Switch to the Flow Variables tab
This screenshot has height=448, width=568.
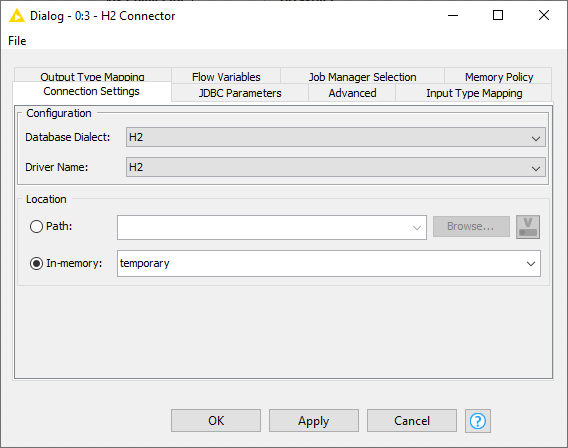click(226, 76)
